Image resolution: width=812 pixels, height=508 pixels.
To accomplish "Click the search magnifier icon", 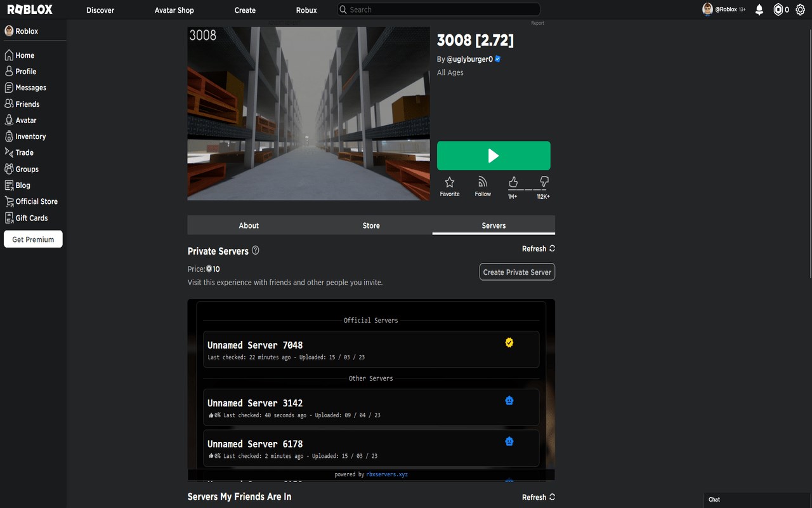I will pos(343,10).
